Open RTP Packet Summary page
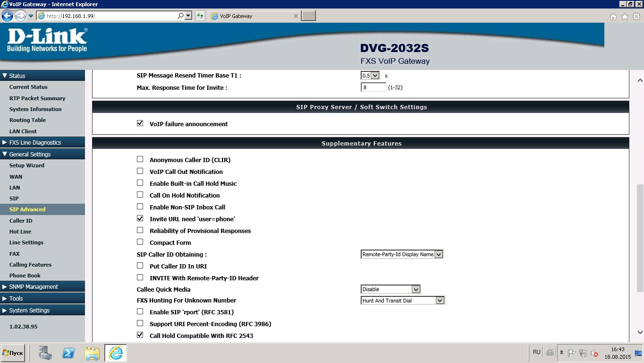Screen dimensions: 644x363 point(37,98)
